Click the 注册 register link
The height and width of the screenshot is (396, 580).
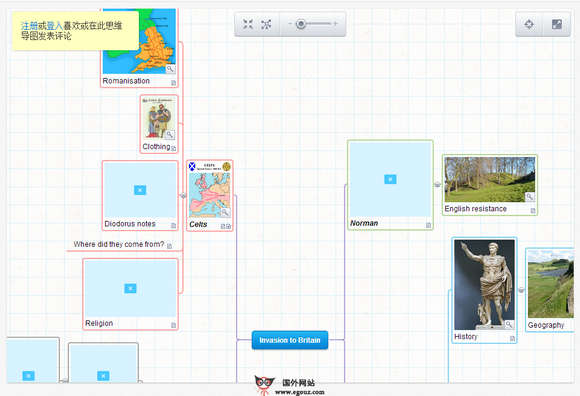[x=29, y=26]
